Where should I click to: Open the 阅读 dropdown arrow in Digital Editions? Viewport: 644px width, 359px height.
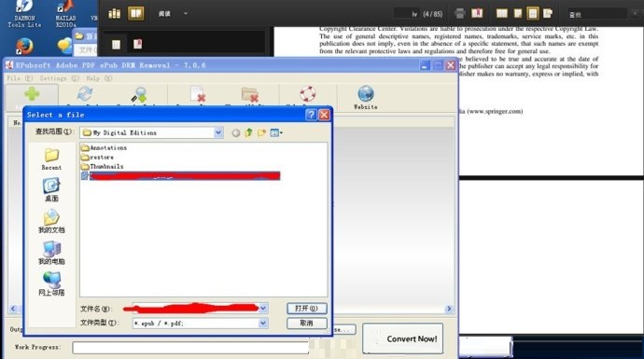tap(186, 14)
